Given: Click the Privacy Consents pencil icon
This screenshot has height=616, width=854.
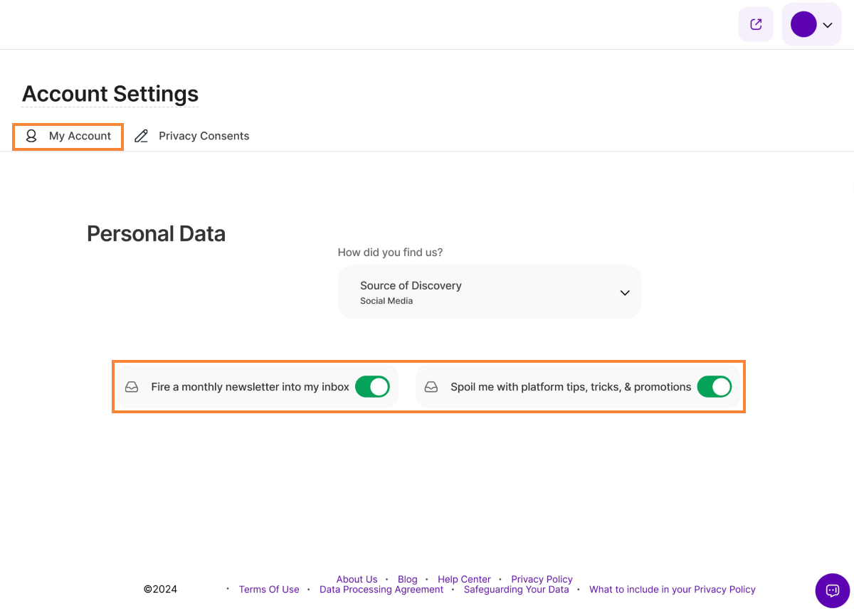Looking at the screenshot, I should [x=142, y=136].
